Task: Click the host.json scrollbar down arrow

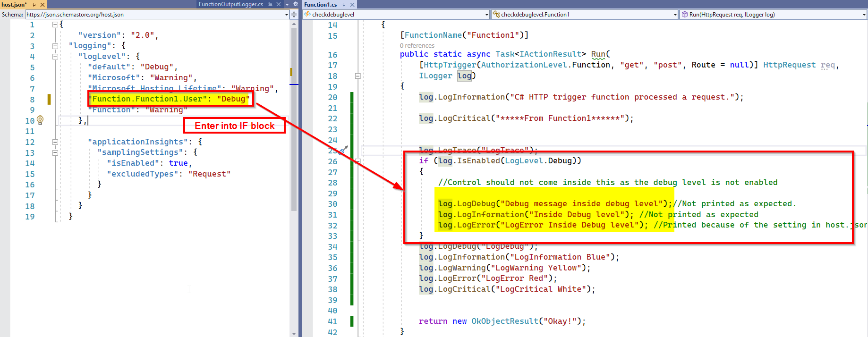Action: coord(294,333)
